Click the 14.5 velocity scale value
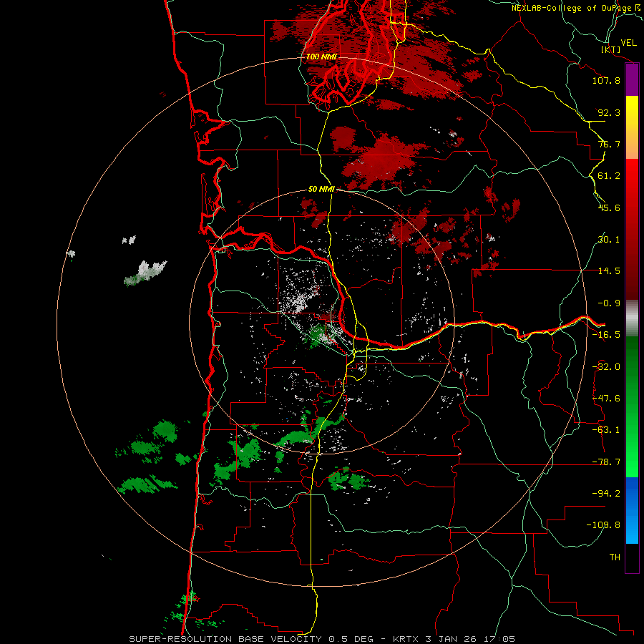 [x=609, y=271]
